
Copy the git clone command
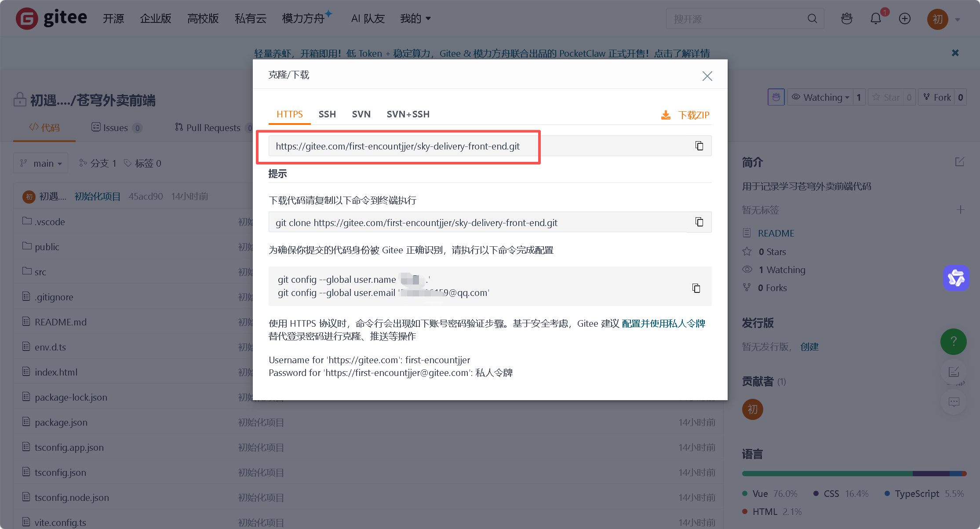click(x=699, y=222)
